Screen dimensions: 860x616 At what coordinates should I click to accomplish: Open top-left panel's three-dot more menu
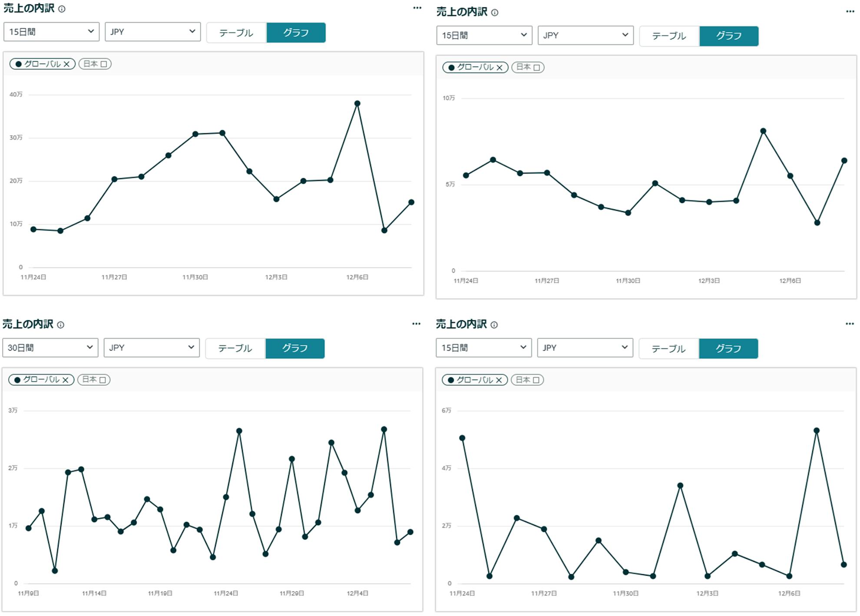click(417, 8)
